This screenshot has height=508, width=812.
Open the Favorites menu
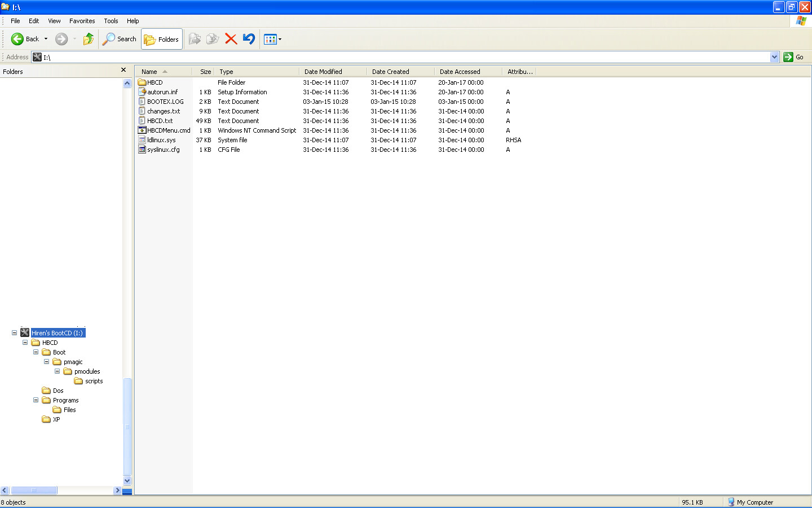[82, 21]
